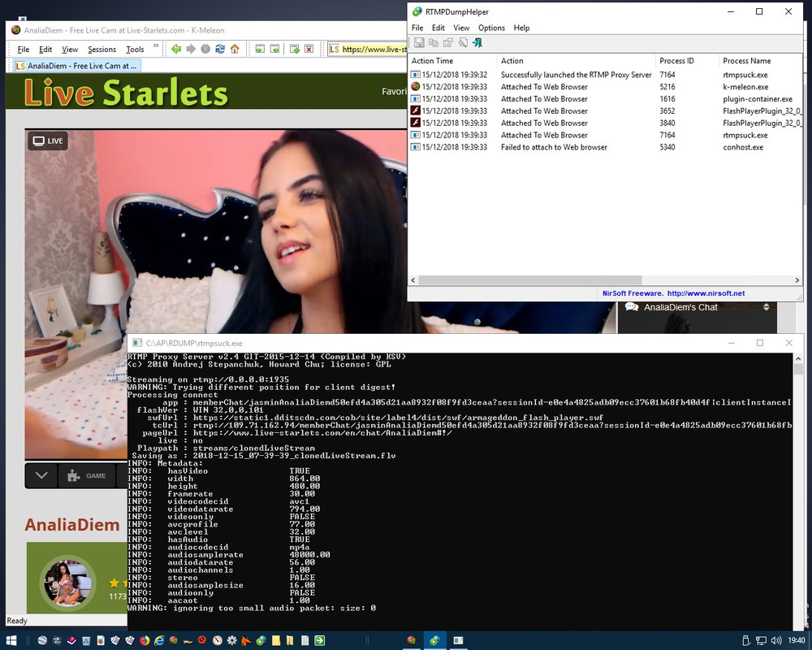
Task: Click Save icon in RTMPDumpHelper toolbar
Action: click(x=419, y=42)
